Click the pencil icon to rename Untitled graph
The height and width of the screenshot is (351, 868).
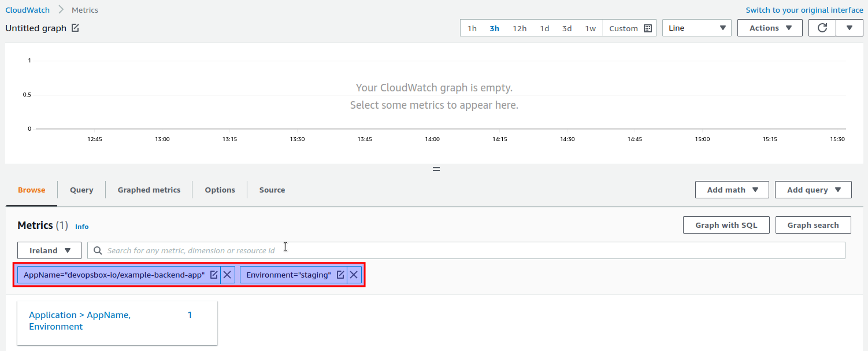[x=74, y=27]
